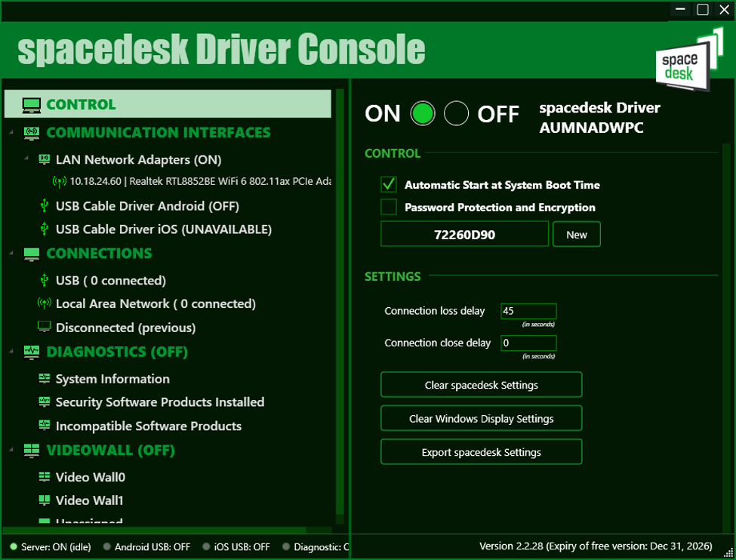The width and height of the screenshot is (736, 560).
Task: Click the antenna icon beside Local Area Network
Action: (x=44, y=303)
